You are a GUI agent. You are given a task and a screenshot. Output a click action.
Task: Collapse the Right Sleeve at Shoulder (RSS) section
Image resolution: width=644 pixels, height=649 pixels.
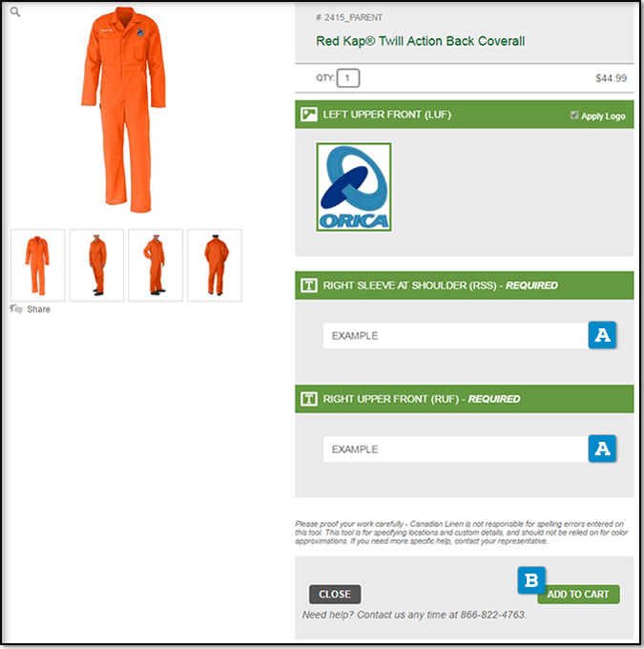click(x=465, y=285)
